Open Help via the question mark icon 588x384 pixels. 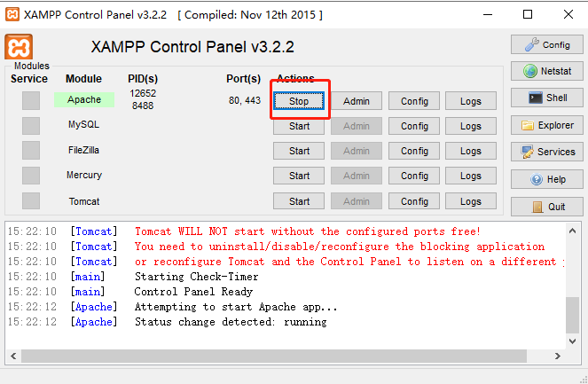[x=547, y=179]
